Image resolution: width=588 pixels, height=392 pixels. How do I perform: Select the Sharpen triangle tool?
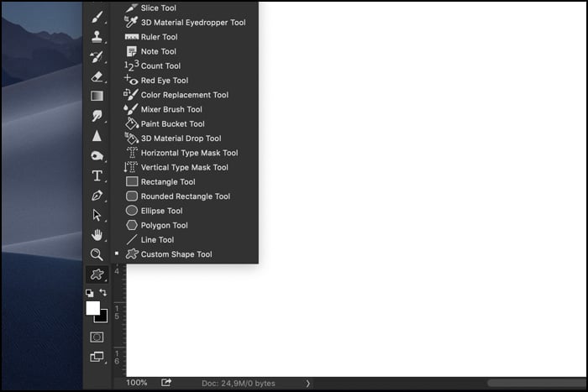tap(97, 136)
